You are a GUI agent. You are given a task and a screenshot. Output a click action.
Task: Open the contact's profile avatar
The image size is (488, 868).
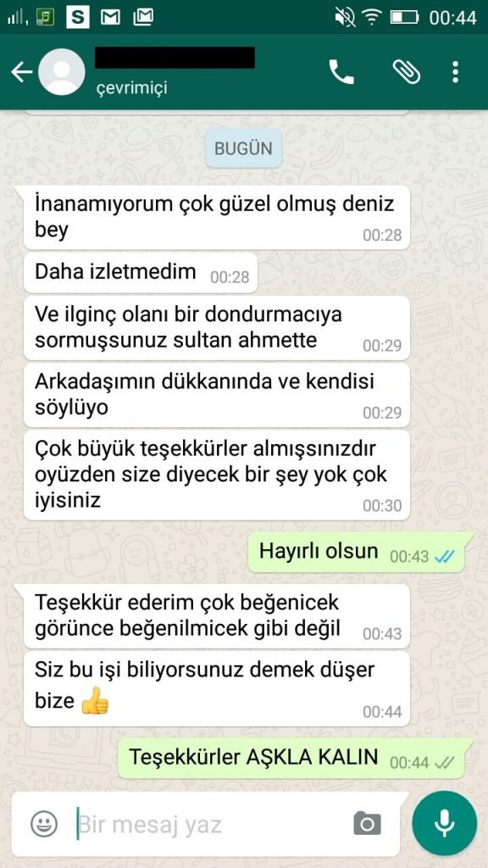tap(61, 72)
